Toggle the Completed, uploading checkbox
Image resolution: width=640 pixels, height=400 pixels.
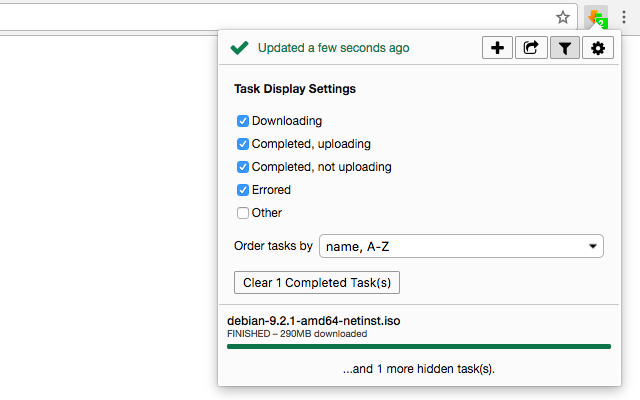point(243,144)
